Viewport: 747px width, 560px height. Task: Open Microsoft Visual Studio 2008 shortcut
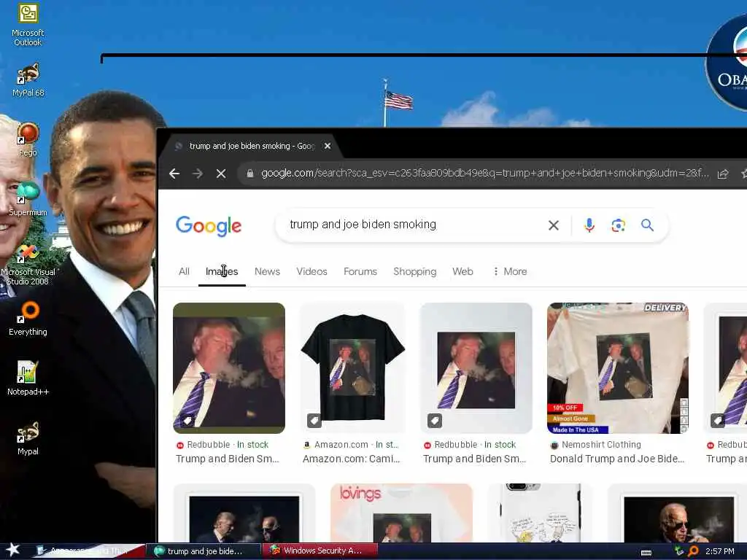click(28, 264)
